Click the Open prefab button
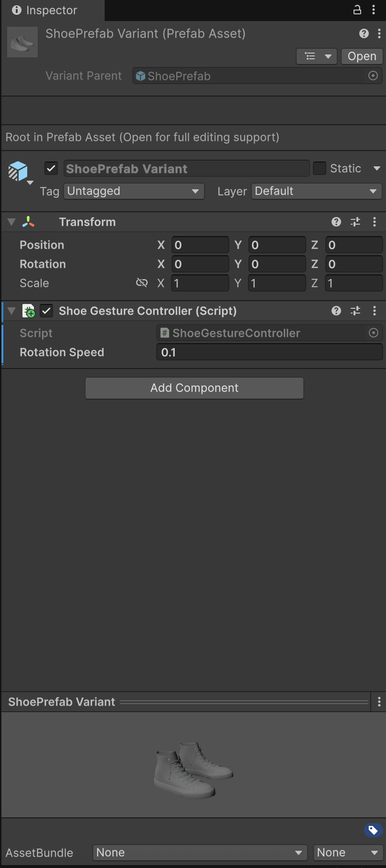The image size is (386, 868). [362, 56]
